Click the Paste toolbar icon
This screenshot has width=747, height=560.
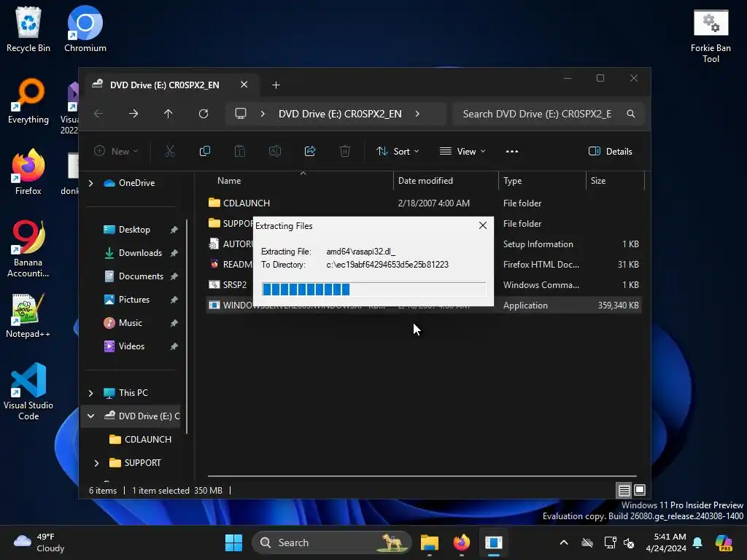(239, 152)
